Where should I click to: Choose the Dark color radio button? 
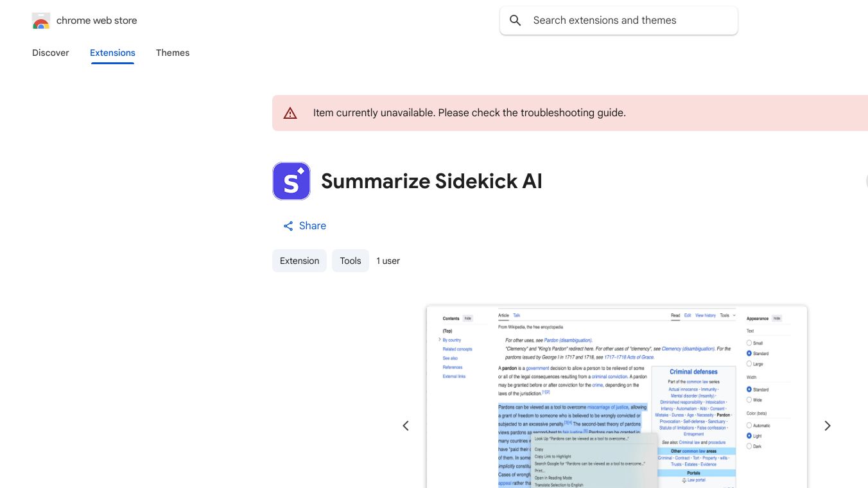click(749, 446)
